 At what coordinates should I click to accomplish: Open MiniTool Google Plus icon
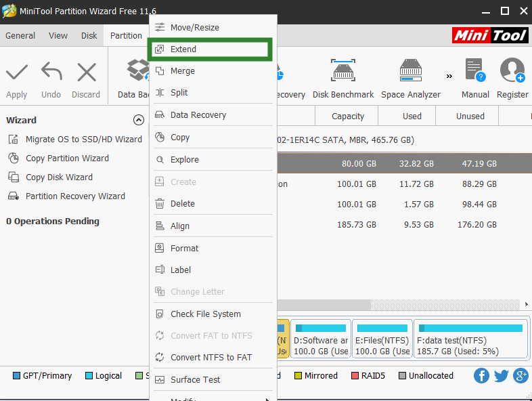coord(520,375)
